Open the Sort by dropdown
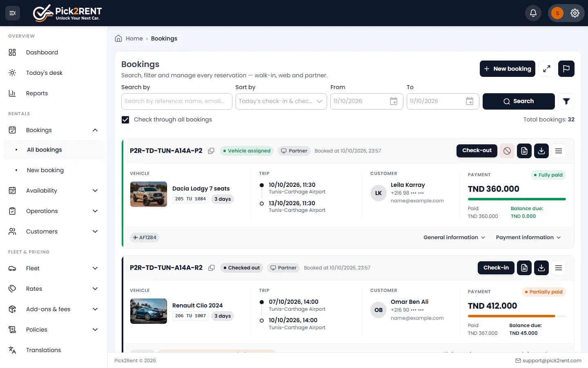Image resolution: width=588 pixels, height=368 pixels. (281, 101)
